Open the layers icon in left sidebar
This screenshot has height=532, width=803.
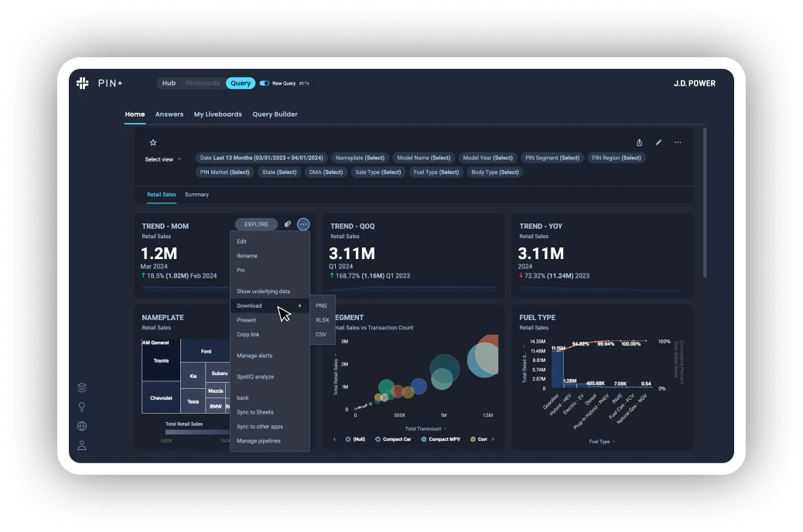click(82, 387)
